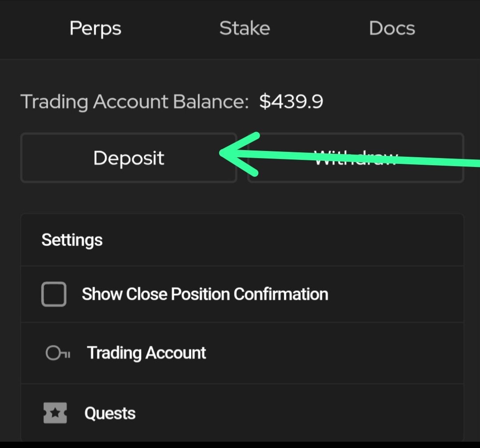Viewport: 480px width, 448px height.
Task: Click the Settings section header
Action: pos(72,240)
